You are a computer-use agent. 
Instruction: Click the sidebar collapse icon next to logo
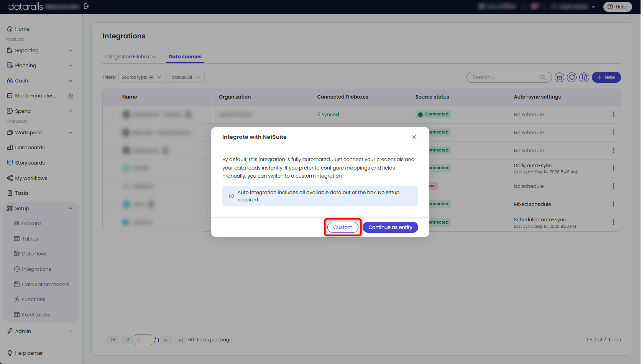pyautogui.click(x=86, y=6)
